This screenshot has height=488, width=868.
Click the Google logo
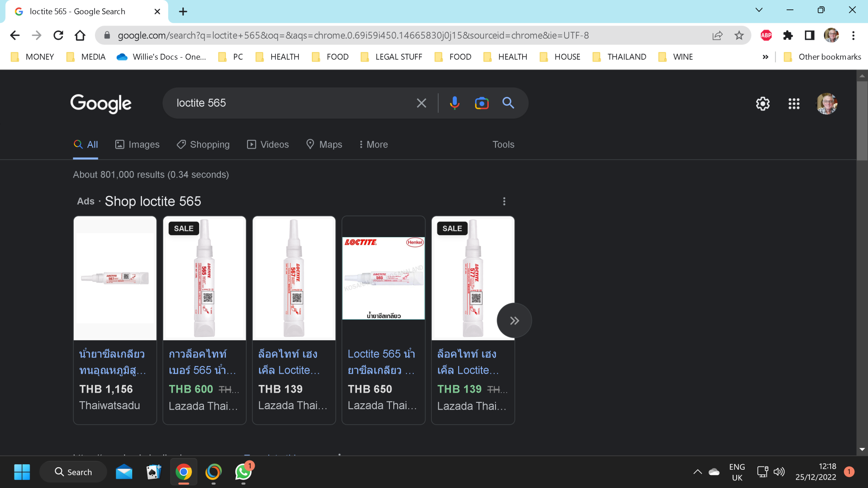click(101, 104)
